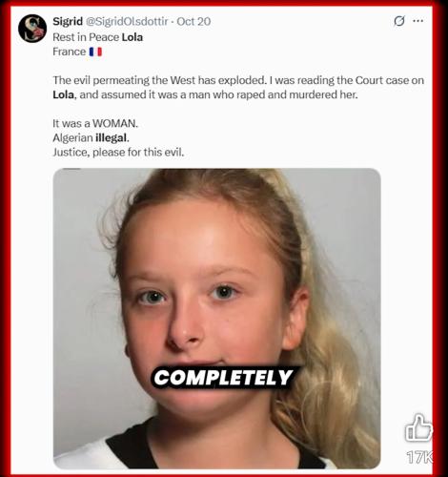Click the COMPLETELY caption overlay
Screen dimensions: 448x477
pos(223,378)
